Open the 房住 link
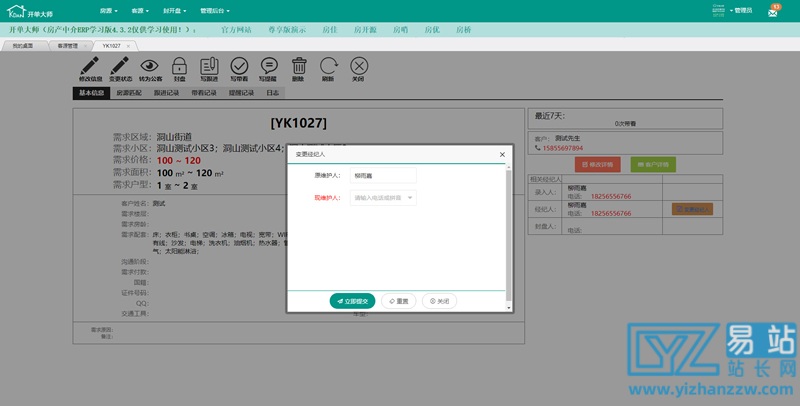The image size is (800, 406). 330,30
